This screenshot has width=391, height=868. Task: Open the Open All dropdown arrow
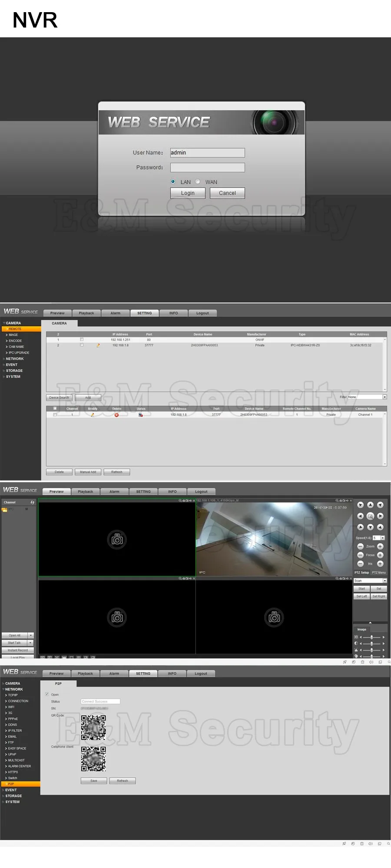pyautogui.click(x=30, y=635)
